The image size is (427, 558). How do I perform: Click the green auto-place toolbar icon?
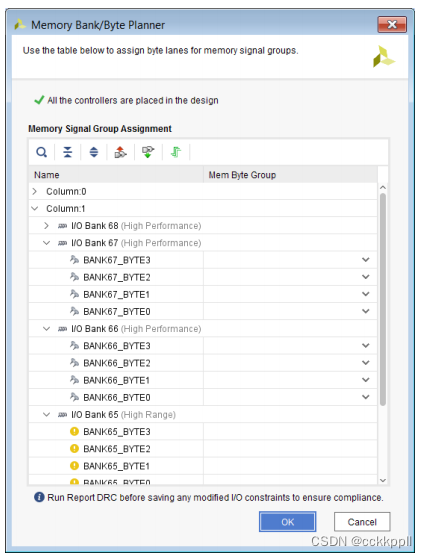[x=176, y=152]
